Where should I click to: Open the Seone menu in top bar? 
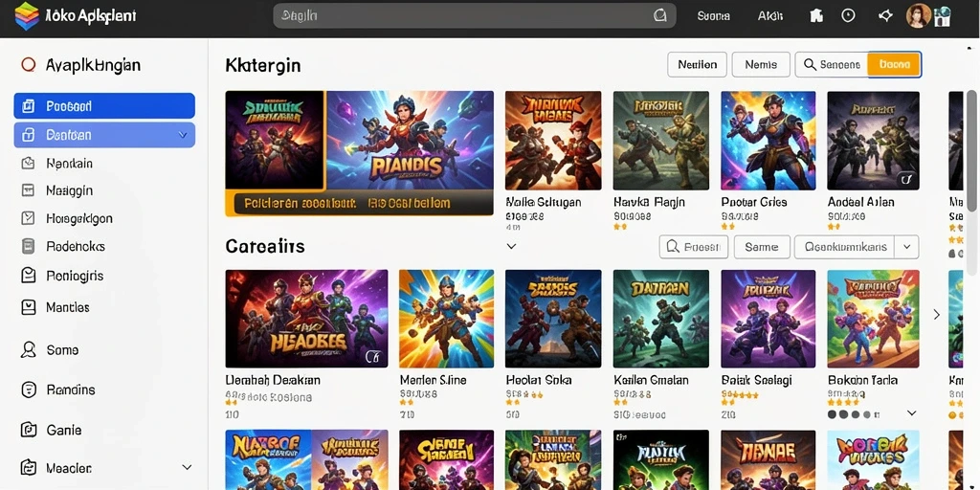pyautogui.click(x=713, y=16)
